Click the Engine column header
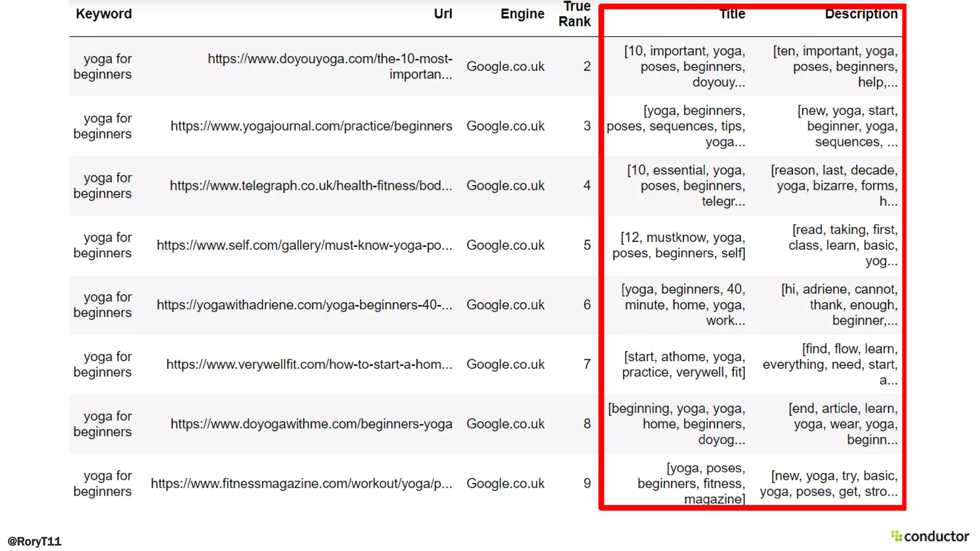The image size is (980, 551). click(522, 14)
